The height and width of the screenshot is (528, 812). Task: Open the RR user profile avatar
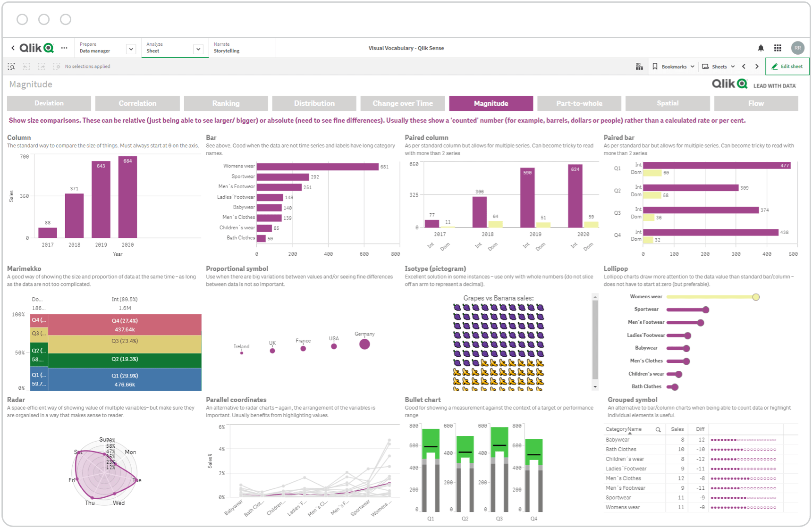(x=797, y=48)
